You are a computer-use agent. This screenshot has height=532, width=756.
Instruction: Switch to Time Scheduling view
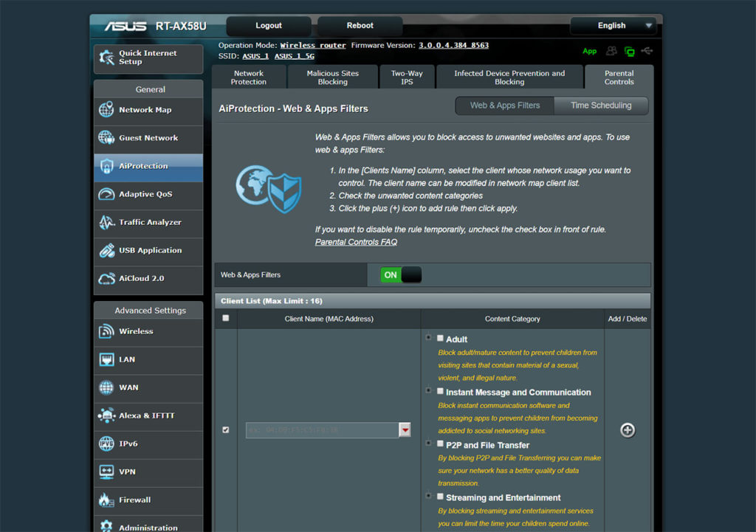click(600, 106)
